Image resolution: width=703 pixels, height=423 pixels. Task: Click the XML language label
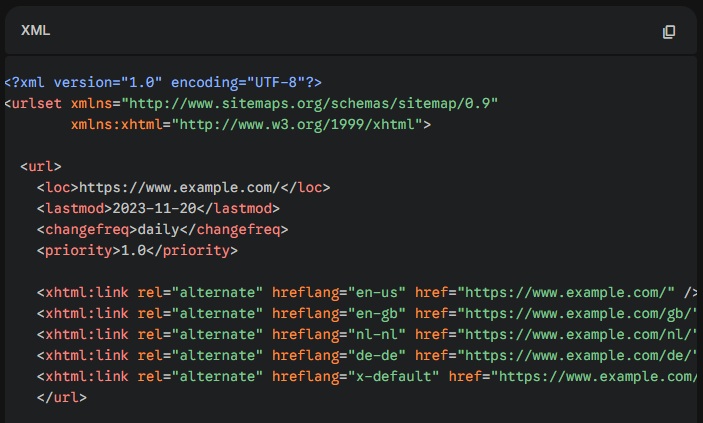click(35, 31)
